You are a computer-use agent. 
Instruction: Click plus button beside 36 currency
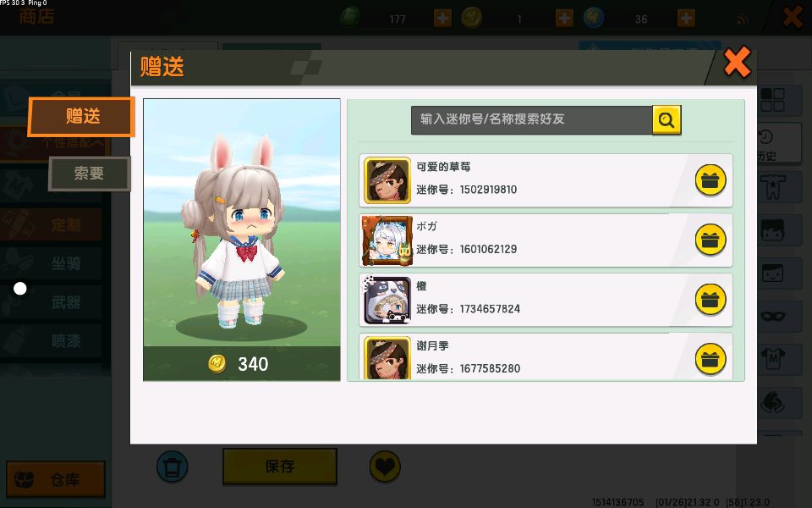tap(686, 19)
